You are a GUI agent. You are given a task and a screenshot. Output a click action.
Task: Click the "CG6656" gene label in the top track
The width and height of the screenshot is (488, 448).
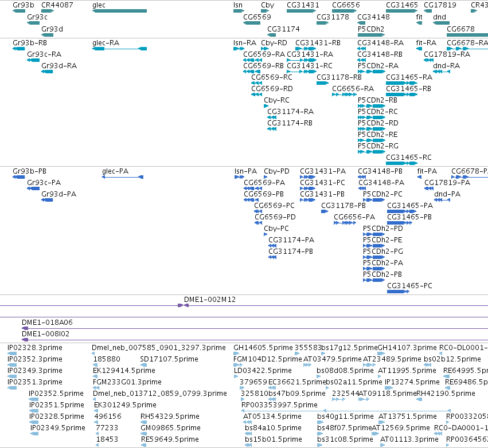[x=346, y=5]
